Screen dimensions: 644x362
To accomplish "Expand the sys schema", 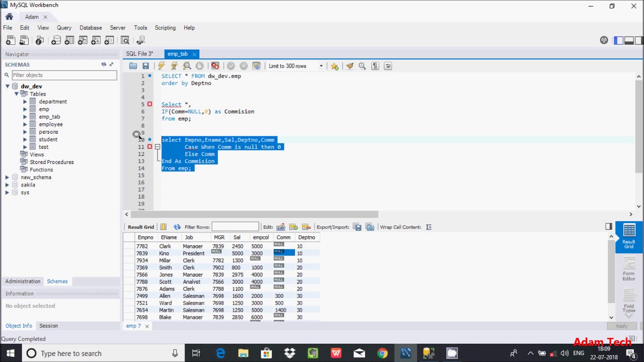I will [7, 193].
